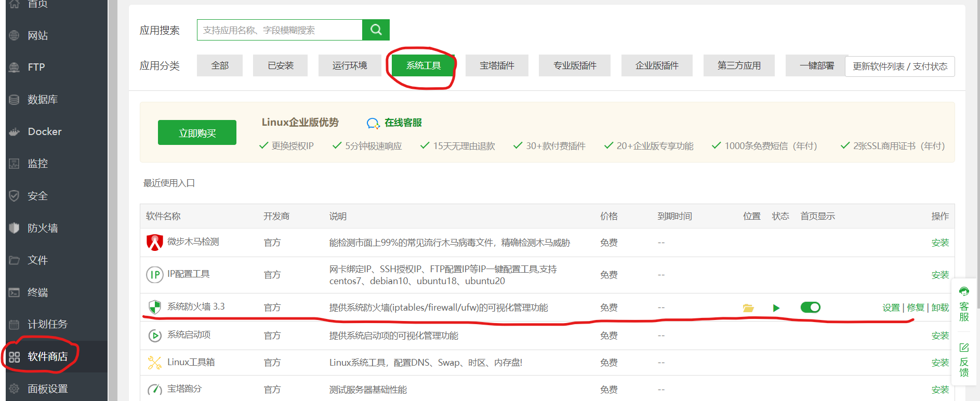Open the Docker whale icon

coord(14,131)
